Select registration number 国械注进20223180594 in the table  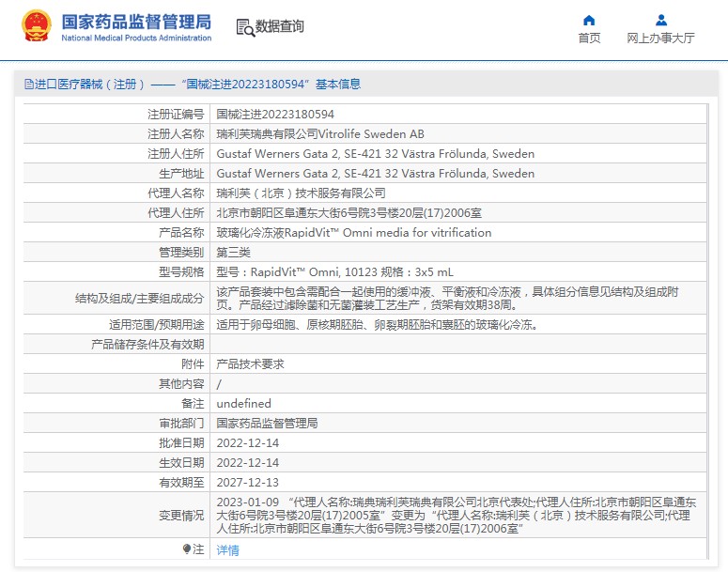click(x=275, y=115)
